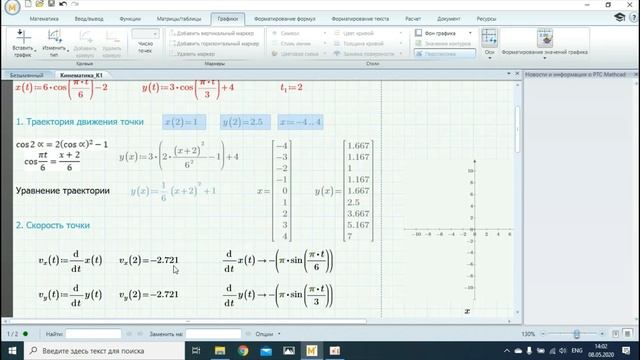Click the zoom slider handle
The height and width of the screenshot is (360, 640).
576,334
